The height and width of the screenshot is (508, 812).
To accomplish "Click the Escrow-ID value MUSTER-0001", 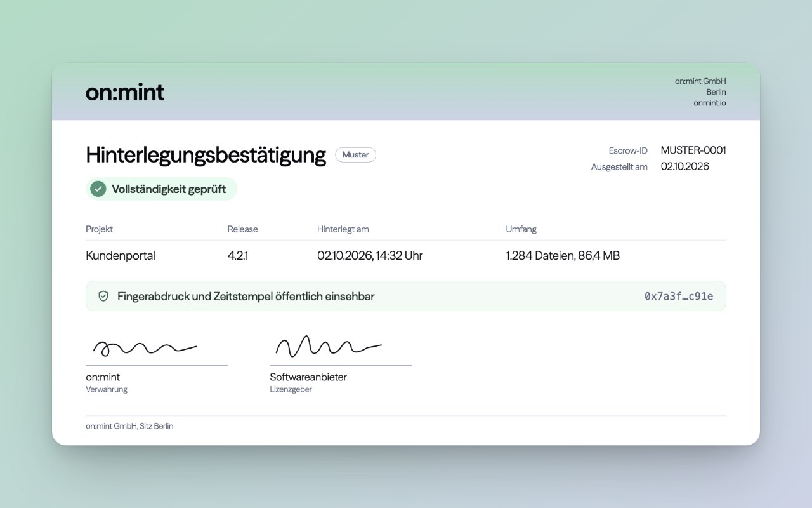I will (x=693, y=150).
